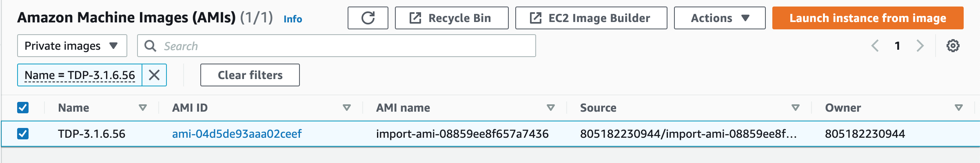Image resolution: width=980 pixels, height=163 pixels.
Task: Sort by Name column arrow
Action: pyautogui.click(x=143, y=108)
